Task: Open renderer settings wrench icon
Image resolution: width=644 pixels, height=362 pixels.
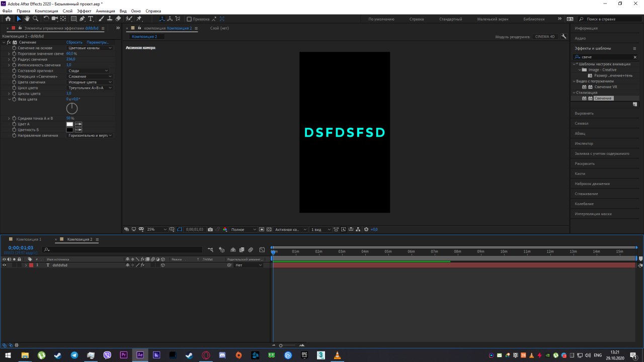Action: coord(564,36)
